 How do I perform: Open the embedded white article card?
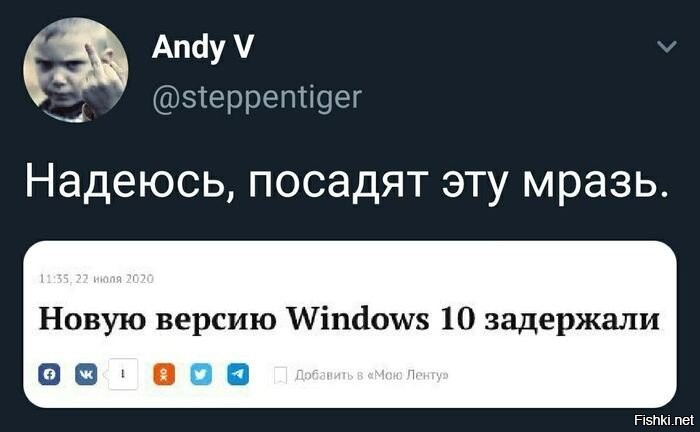coord(350,324)
